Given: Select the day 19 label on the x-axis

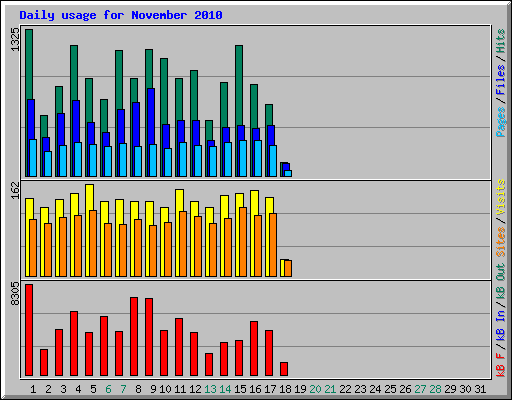Looking at the screenshot, I should (x=300, y=389).
